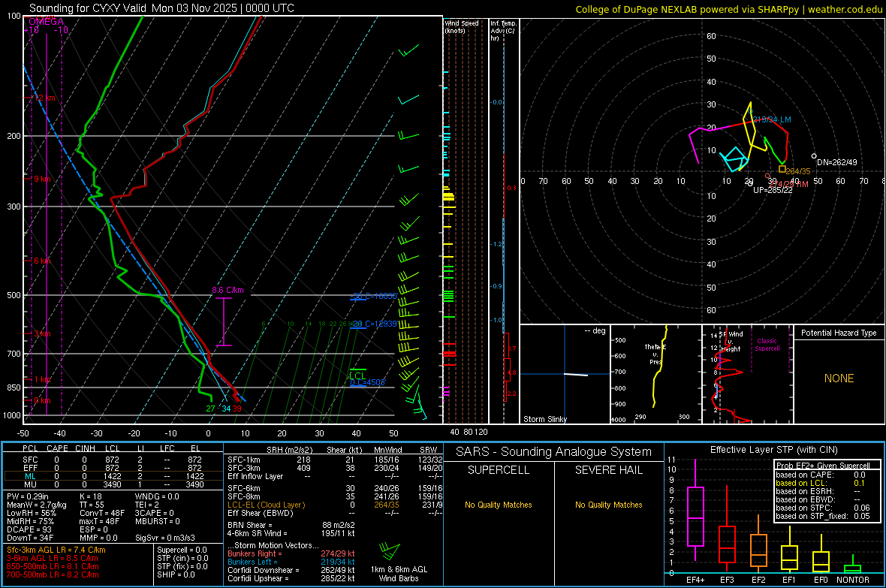Click the OMEGA label on the skew-T
886x588 pixels.
pyautogui.click(x=46, y=22)
